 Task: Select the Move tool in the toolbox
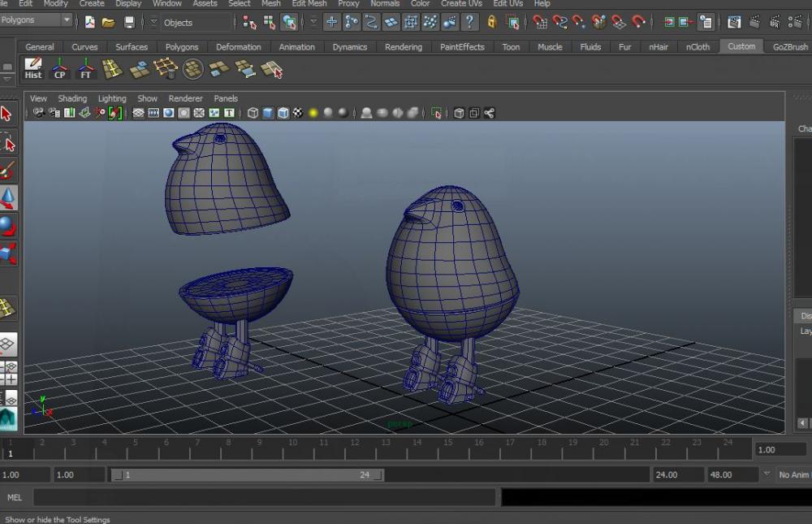coord(7,197)
